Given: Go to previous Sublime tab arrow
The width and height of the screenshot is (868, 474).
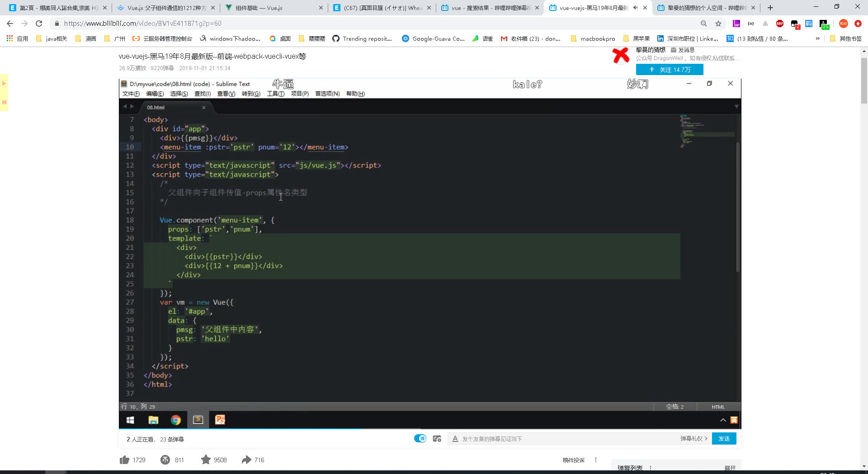Looking at the screenshot, I should click(x=125, y=107).
